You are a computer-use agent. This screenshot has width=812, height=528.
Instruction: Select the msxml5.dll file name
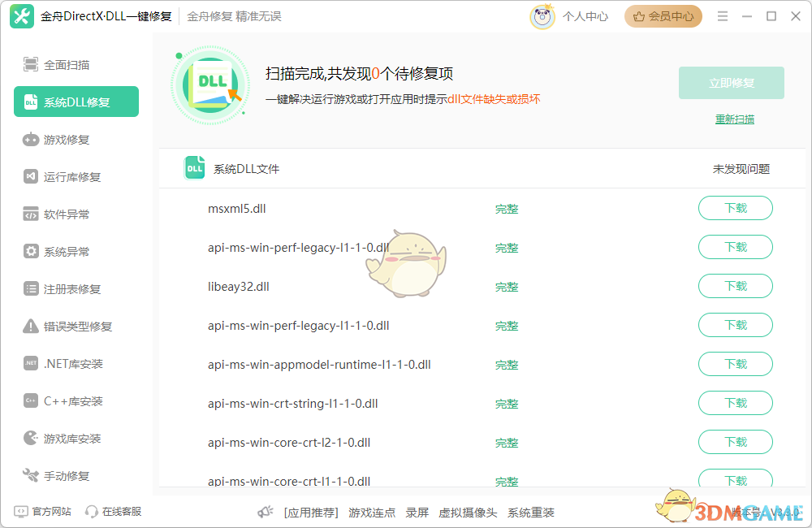click(236, 209)
